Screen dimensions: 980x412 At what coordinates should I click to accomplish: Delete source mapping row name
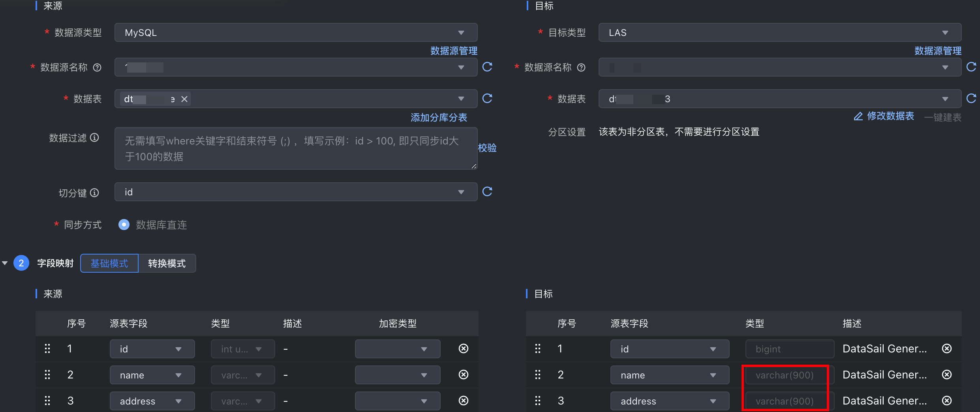pos(464,375)
